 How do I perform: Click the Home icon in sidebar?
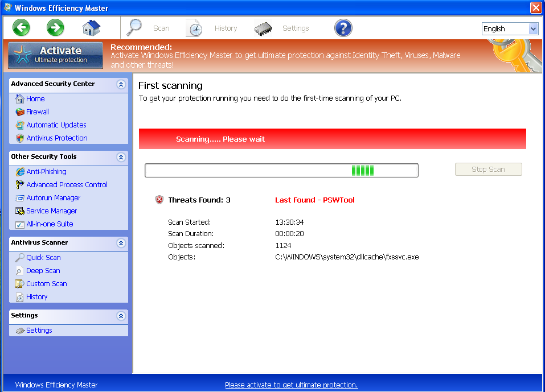tap(20, 99)
